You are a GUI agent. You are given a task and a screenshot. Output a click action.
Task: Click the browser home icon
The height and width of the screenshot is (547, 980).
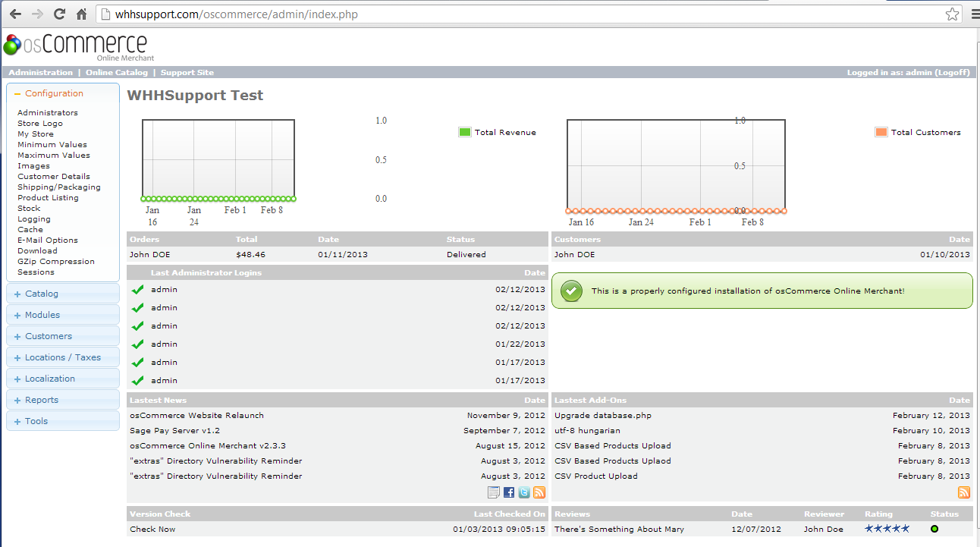81,14
